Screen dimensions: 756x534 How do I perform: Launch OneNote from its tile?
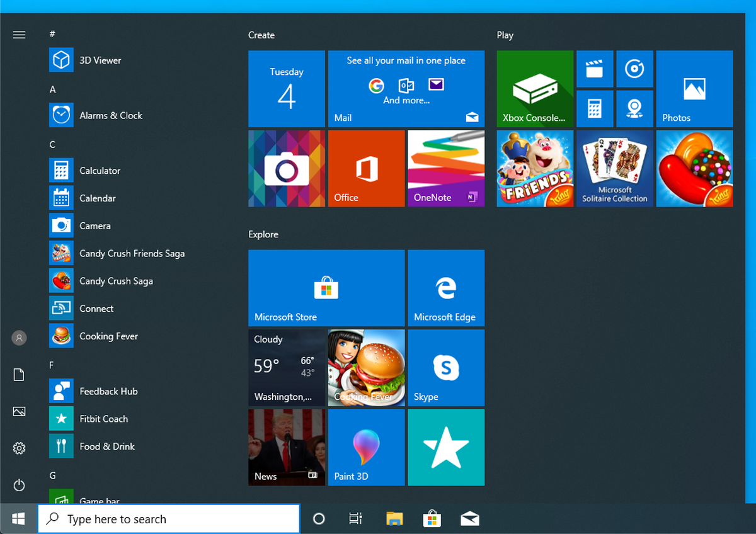(x=446, y=168)
